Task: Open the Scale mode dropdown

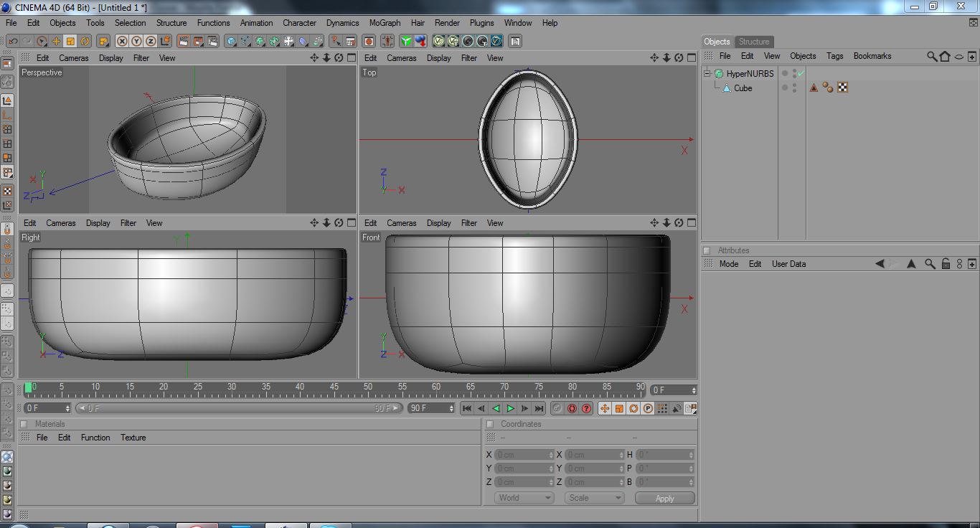Action: 594,498
